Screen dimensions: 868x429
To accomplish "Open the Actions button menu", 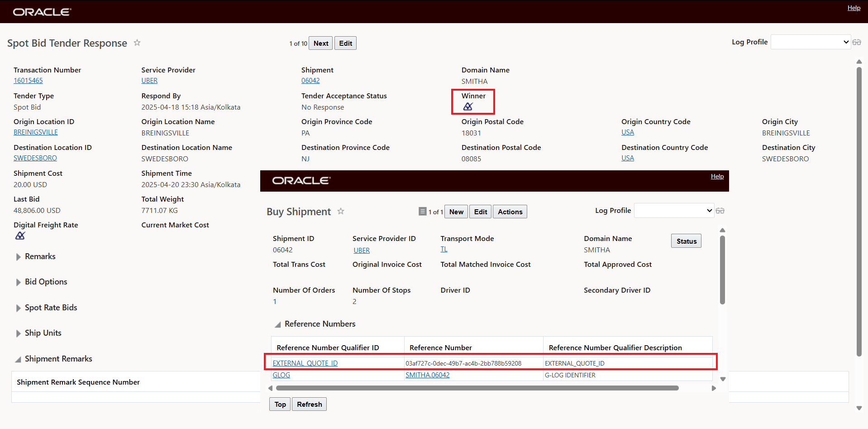I will click(x=510, y=212).
